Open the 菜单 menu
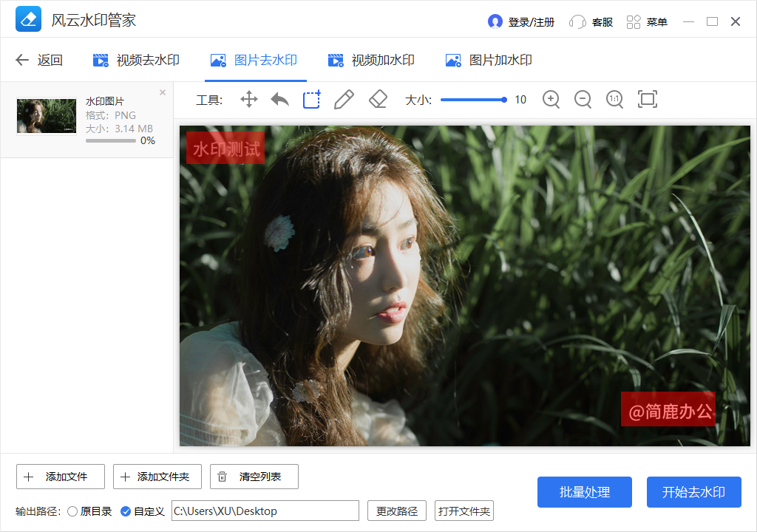Viewport: 757px width, 532px height. tap(648, 22)
